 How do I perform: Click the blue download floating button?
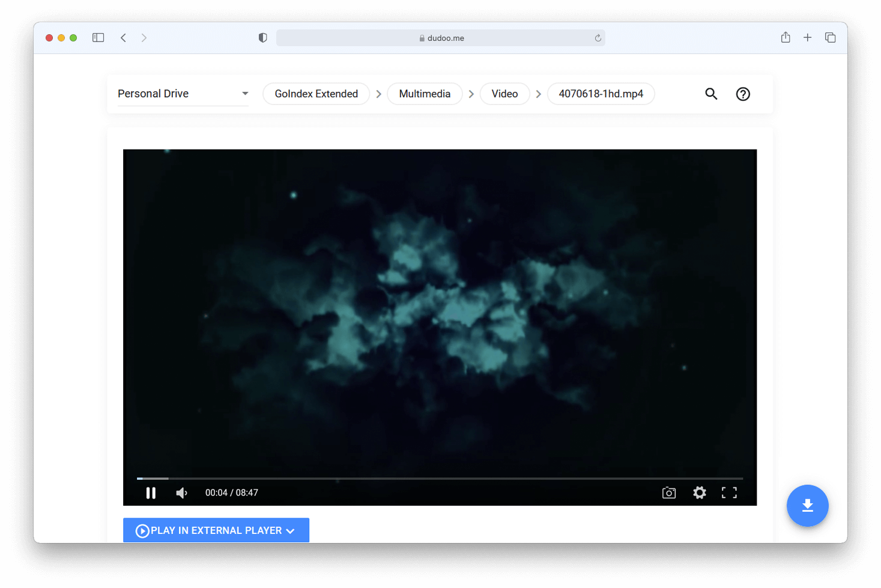(807, 506)
